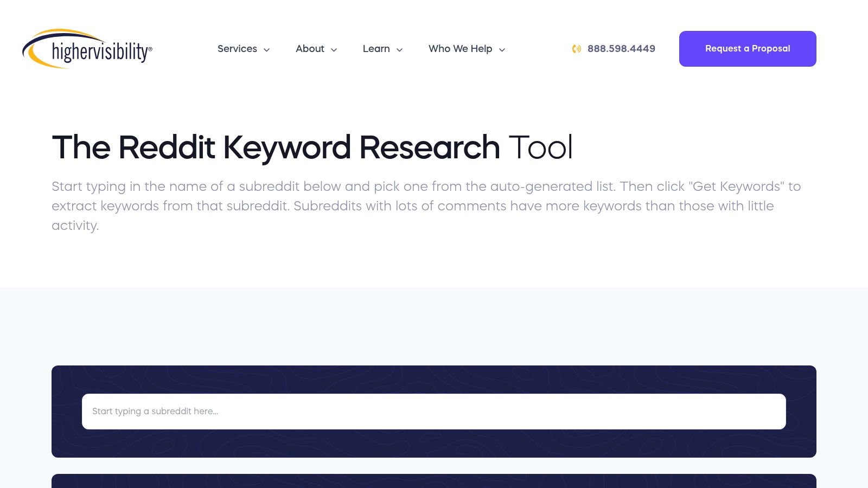Open the Who We Help menu
This screenshot has height=488, width=868.
(460, 49)
